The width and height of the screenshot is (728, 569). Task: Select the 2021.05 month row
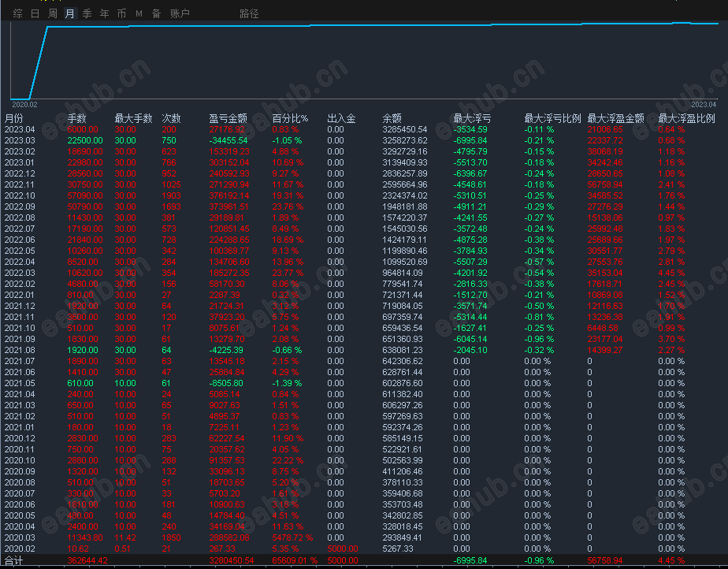click(x=20, y=383)
